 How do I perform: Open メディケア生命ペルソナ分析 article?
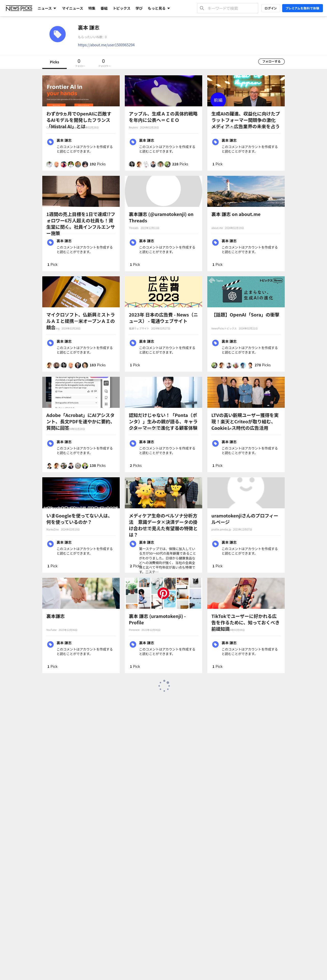pyautogui.click(x=163, y=525)
